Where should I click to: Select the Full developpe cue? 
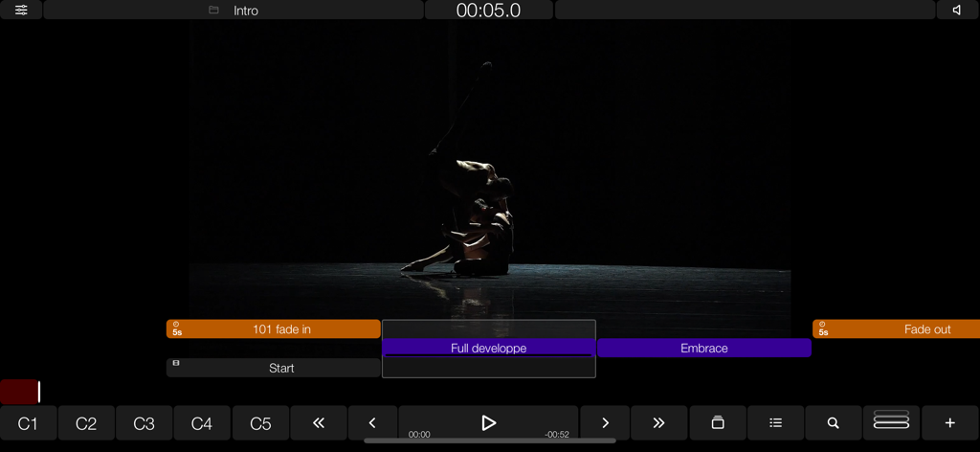[x=489, y=349]
